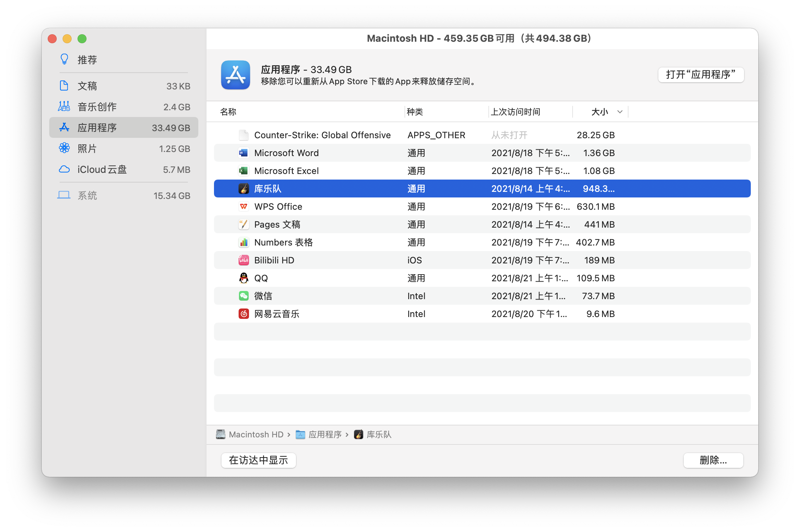Click the Numbers 表格 app icon
This screenshot has width=800, height=532.
243,242
